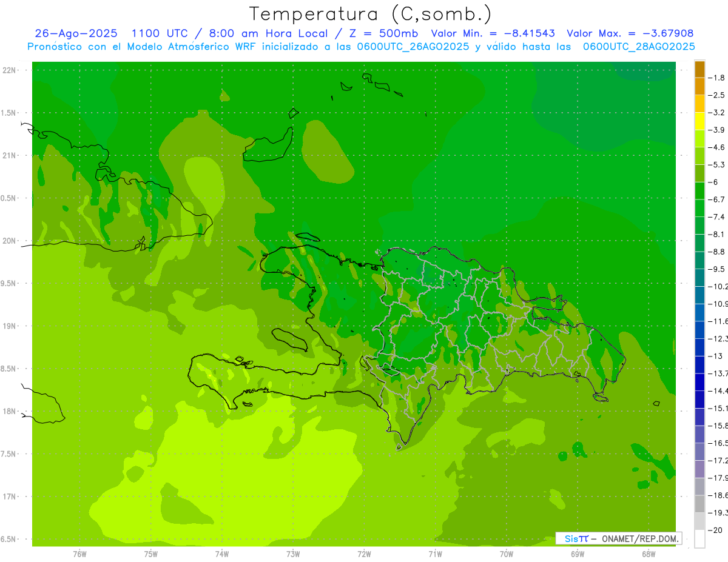Click the '20N' latitude label
The image size is (728, 562).
click(x=9, y=241)
